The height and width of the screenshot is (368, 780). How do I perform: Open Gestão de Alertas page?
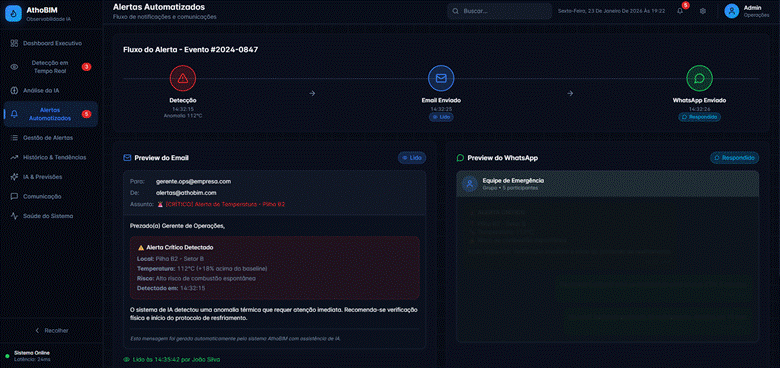pos(51,137)
